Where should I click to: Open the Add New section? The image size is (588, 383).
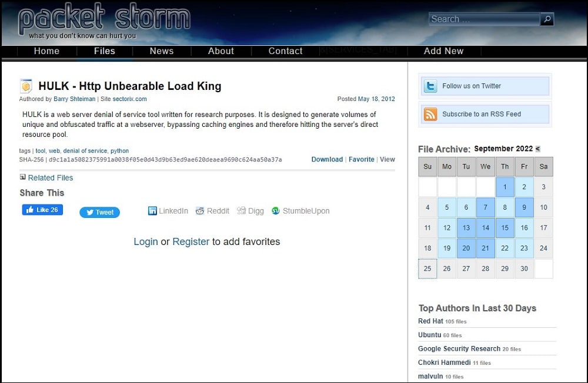[443, 51]
